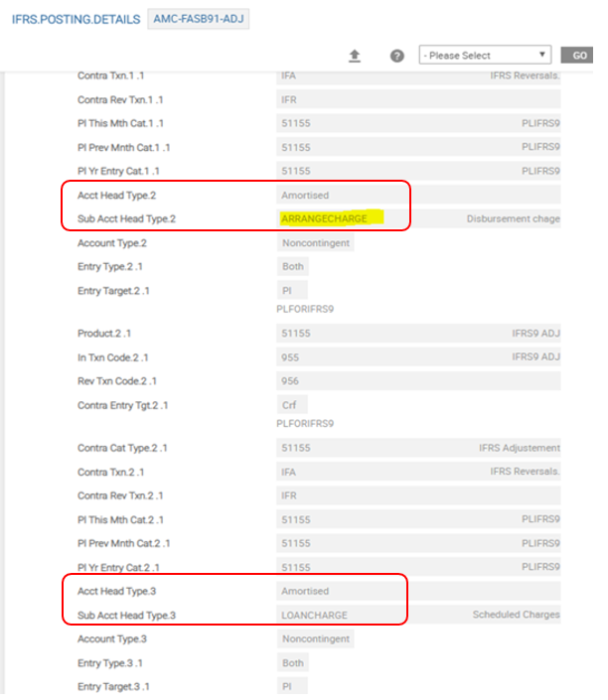The height and width of the screenshot is (700, 608).
Task: Click the IFRS.POSTING.DETAILS heading link
Action: point(76,21)
